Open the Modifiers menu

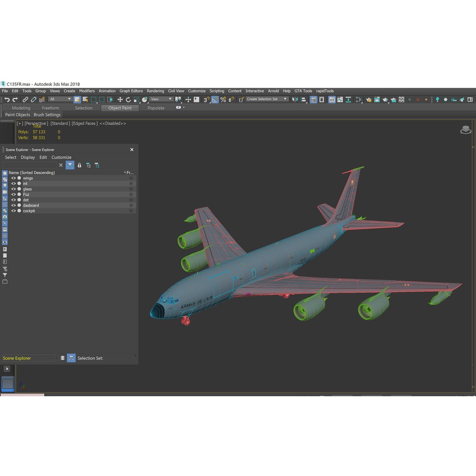(87, 91)
